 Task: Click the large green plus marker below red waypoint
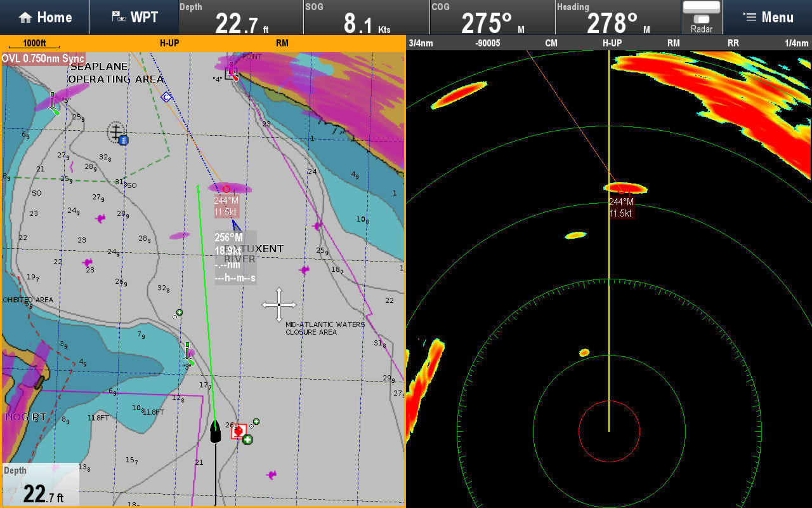[x=247, y=439]
